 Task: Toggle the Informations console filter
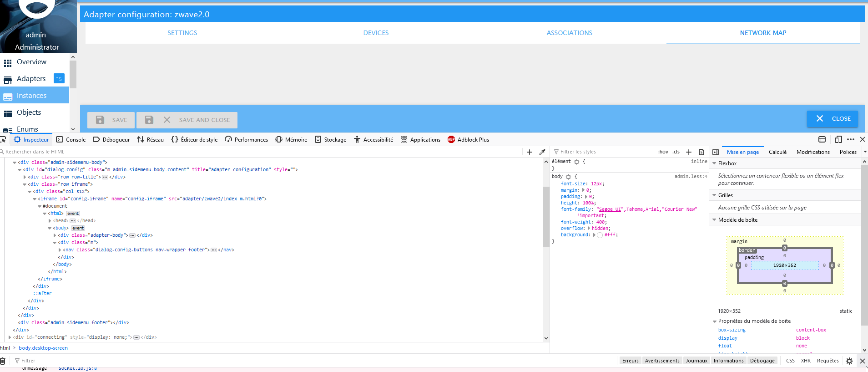click(728, 361)
